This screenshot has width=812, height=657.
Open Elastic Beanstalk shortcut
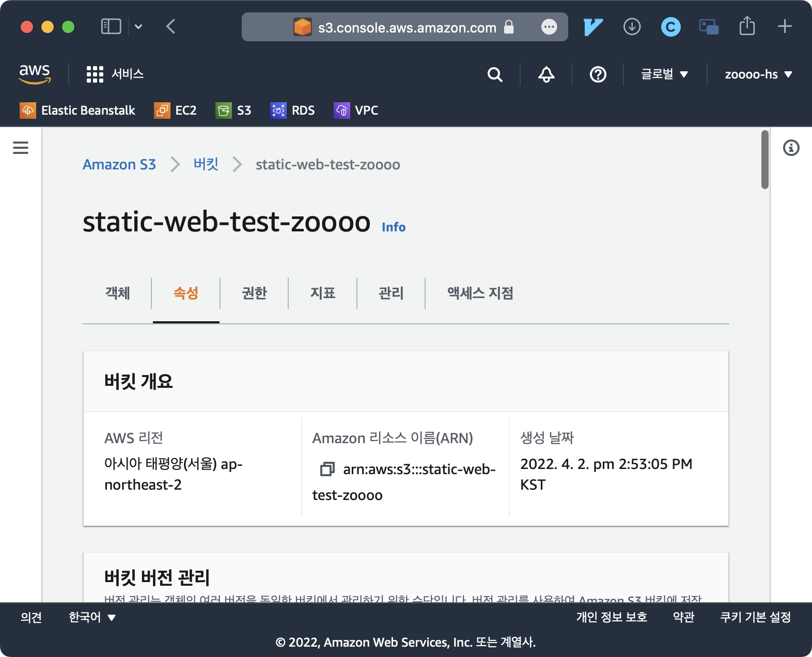(77, 111)
